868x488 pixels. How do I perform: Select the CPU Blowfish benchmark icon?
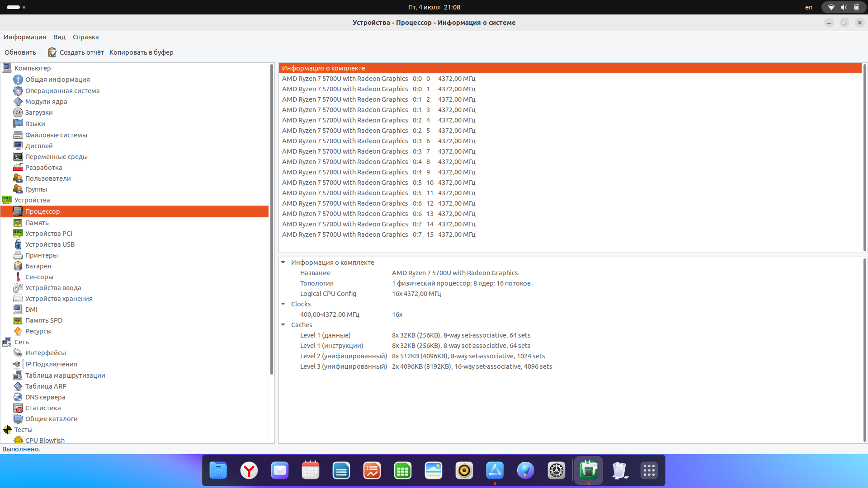[18, 440]
